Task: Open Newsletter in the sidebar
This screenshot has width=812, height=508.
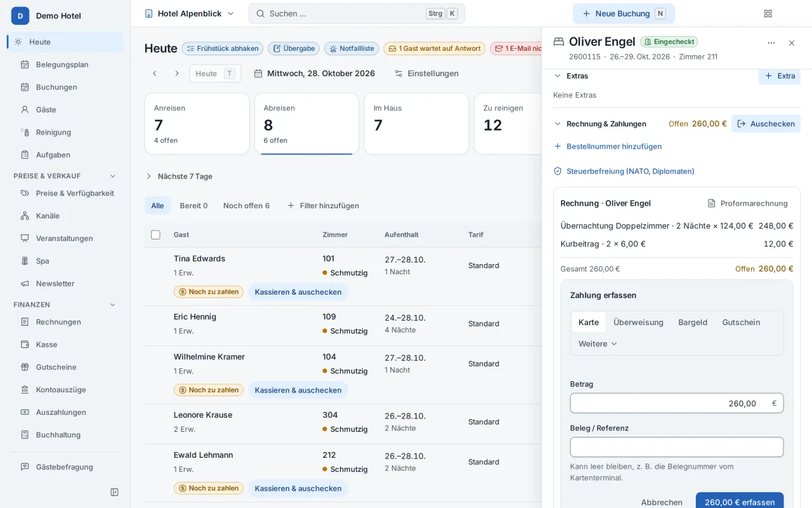Action: point(65,283)
